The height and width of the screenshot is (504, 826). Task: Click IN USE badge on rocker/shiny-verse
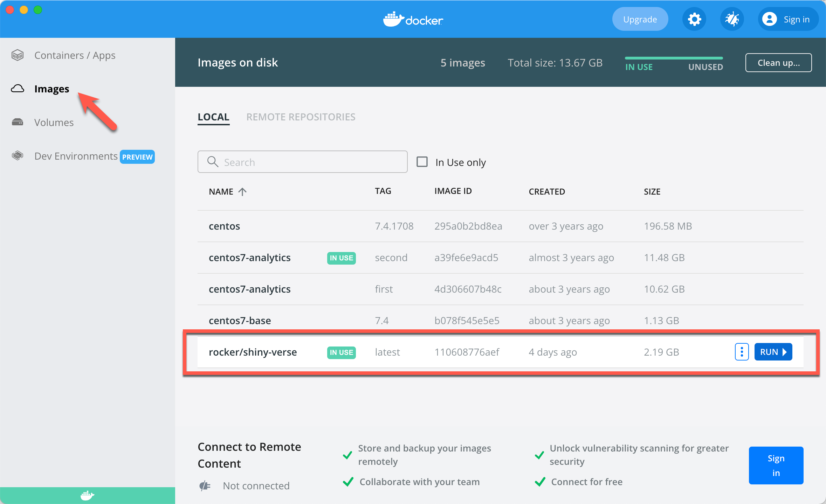point(341,352)
